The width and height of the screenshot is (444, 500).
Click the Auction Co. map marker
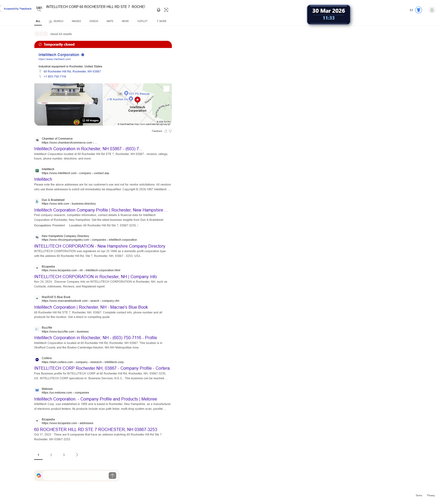click(x=131, y=99)
